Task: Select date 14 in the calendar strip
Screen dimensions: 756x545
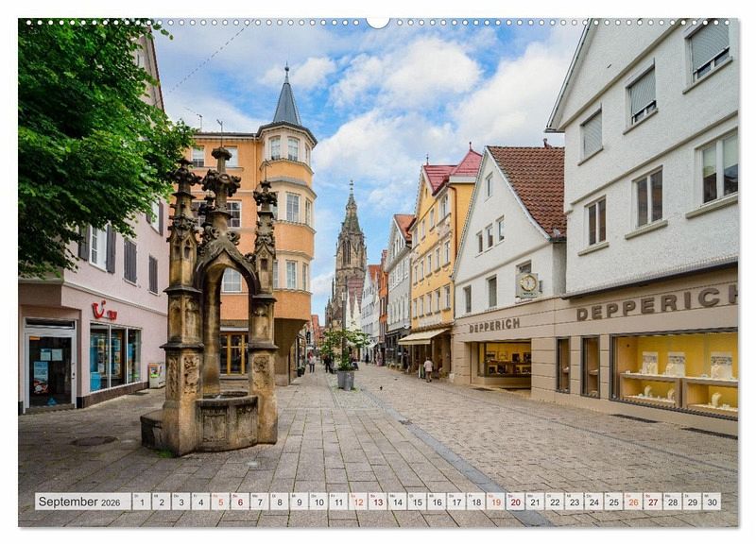Action: click(397, 502)
